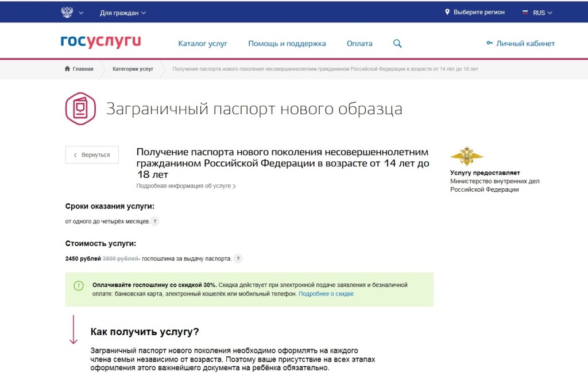Click question mark next to service term
The image size is (588, 392).
(155, 222)
